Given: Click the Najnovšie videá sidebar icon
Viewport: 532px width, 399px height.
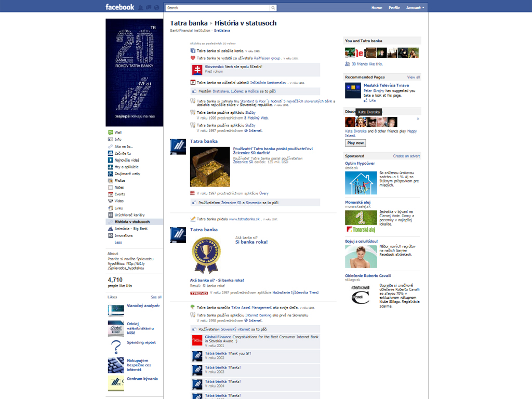Looking at the screenshot, I should 110,160.
